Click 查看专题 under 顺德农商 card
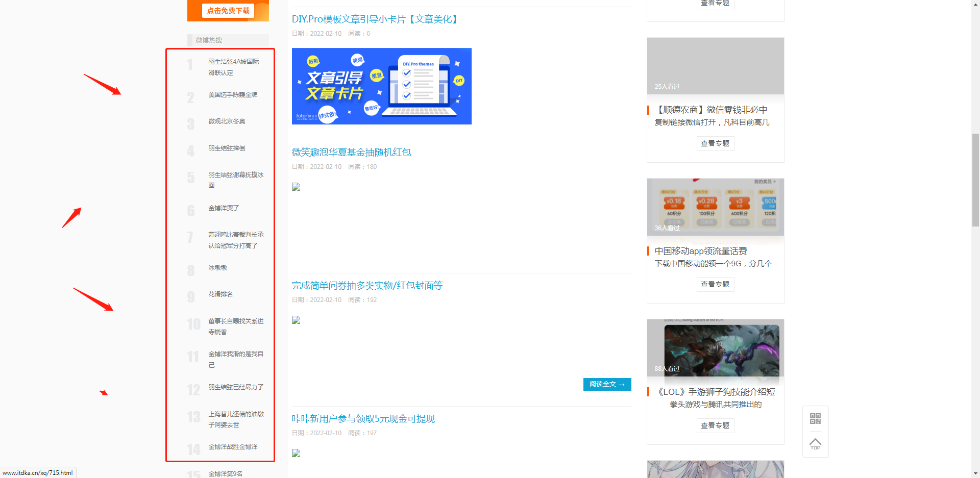 (715, 143)
